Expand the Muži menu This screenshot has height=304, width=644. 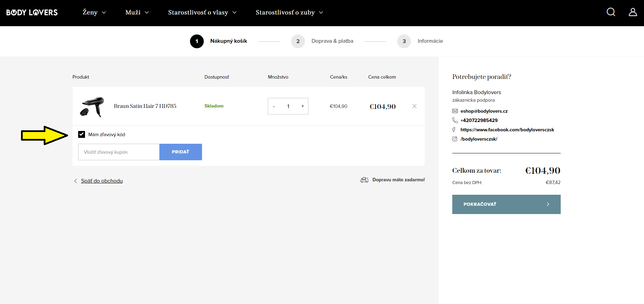(137, 12)
